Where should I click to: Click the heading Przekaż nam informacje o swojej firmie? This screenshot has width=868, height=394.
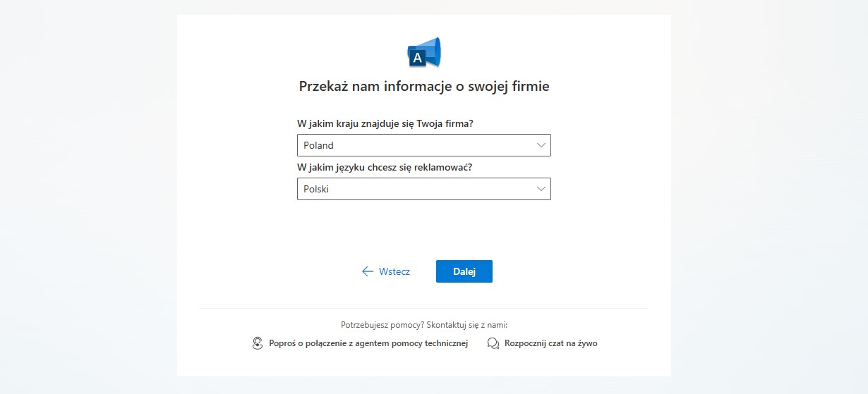click(x=424, y=87)
